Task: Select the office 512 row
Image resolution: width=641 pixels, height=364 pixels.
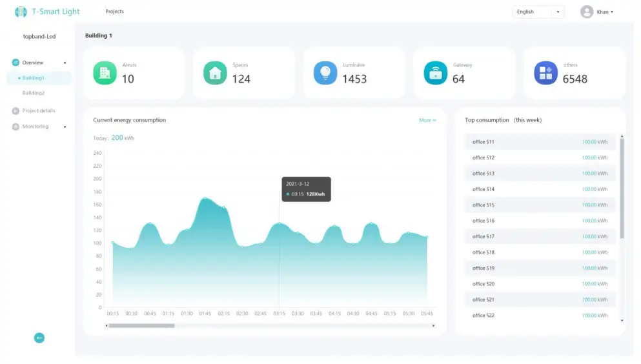Action: pyautogui.click(x=540, y=157)
